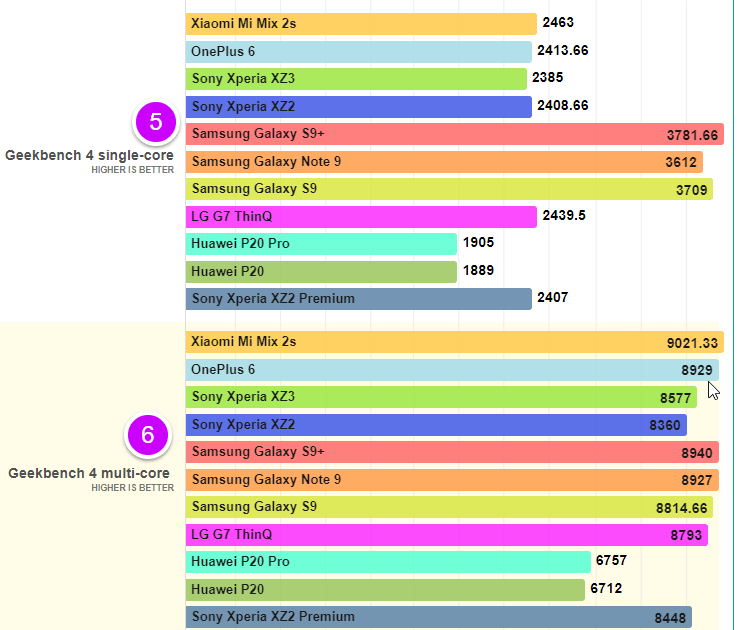Click the Huawei P20 Pro multi-core bar
The width and height of the screenshot is (737, 630).
[x=388, y=562]
